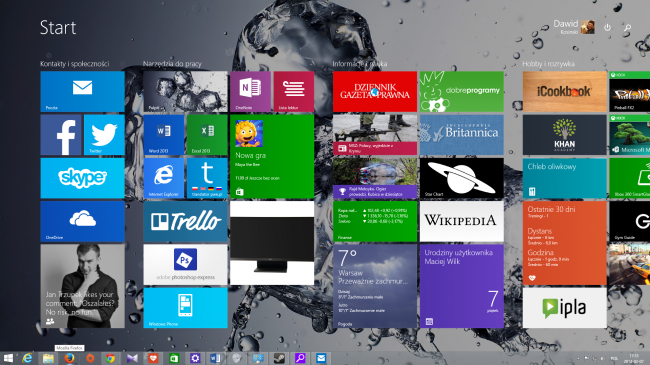Viewport: 650px width, 365px height.
Task: Click the search magnifier near Dawid
Action: [x=628, y=28]
